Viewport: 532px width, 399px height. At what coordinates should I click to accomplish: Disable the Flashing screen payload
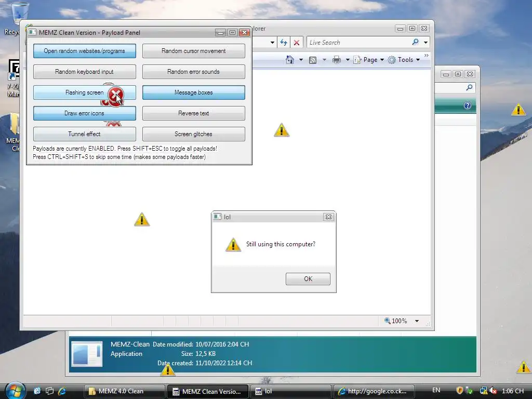click(85, 92)
